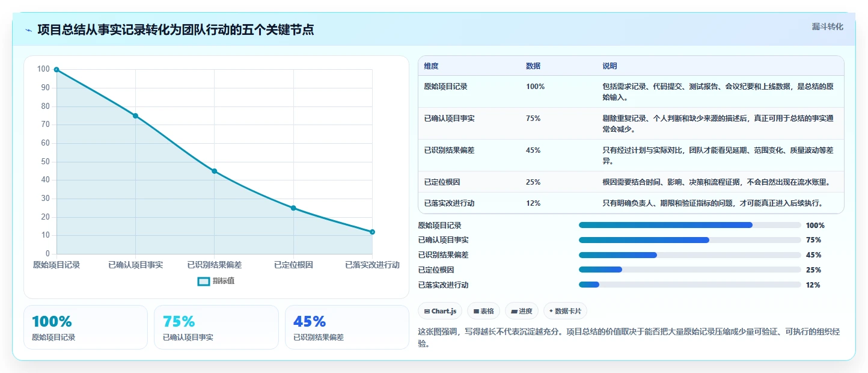Click the description starting 根因需要结合时间
Image resolution: width=868 pixels, height=373 pixels.
point(716,182)
